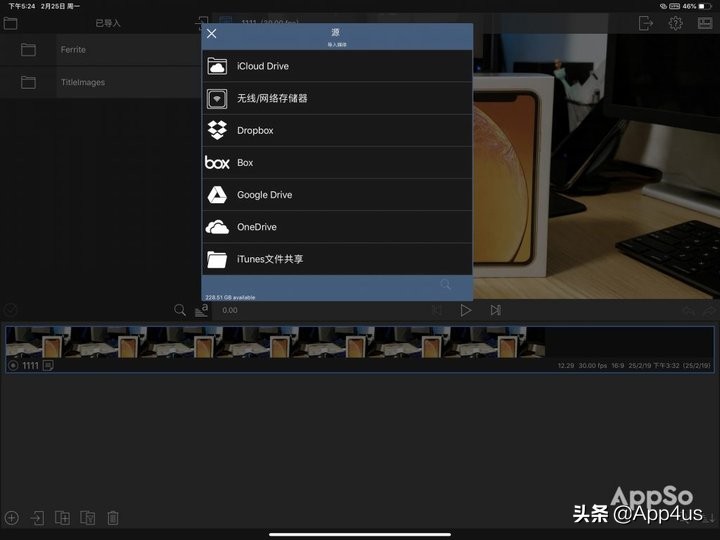
Task: Click the 1111 project circle icon
Action: click(x=13, y=366)
